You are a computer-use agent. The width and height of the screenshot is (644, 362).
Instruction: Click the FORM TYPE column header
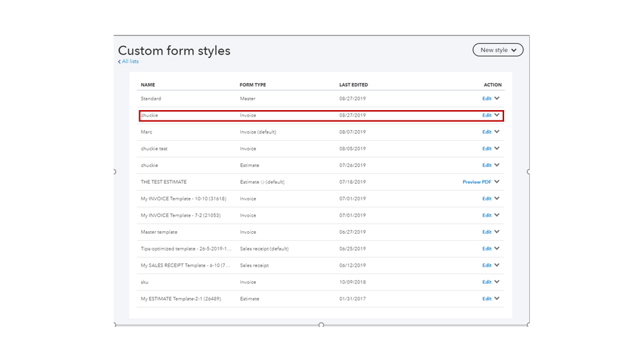click(253, 85)
